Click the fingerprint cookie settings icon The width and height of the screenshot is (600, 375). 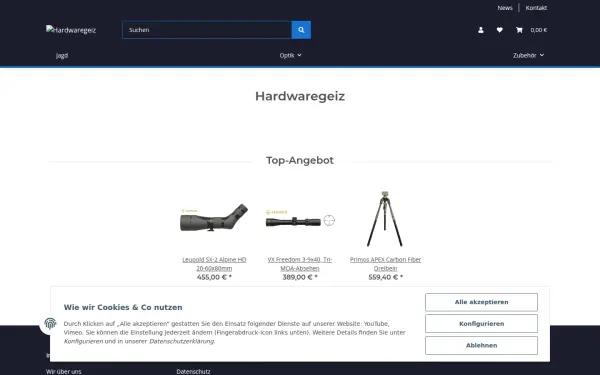click(x=50, y=323)
